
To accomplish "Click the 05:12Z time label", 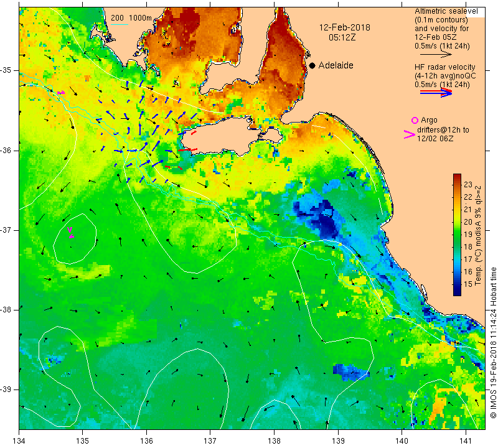I will tap(342, 37).
